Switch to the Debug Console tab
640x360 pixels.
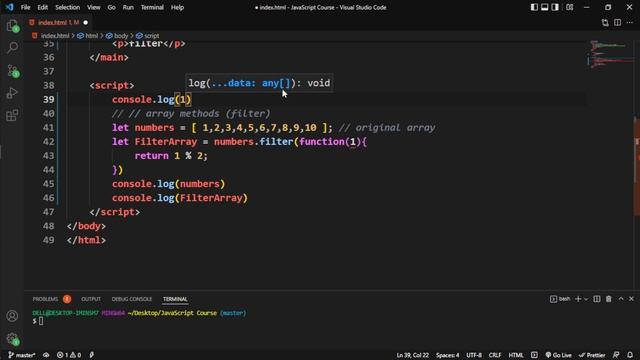tap(131, 299)
